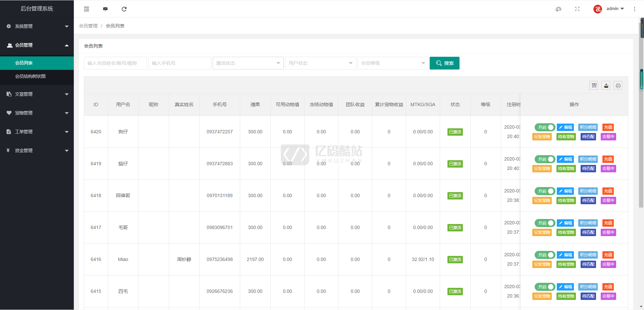Screen dimensions: 644x310
Task: Open the vertical more-options dots menu
Action: [x=635, y=9]
